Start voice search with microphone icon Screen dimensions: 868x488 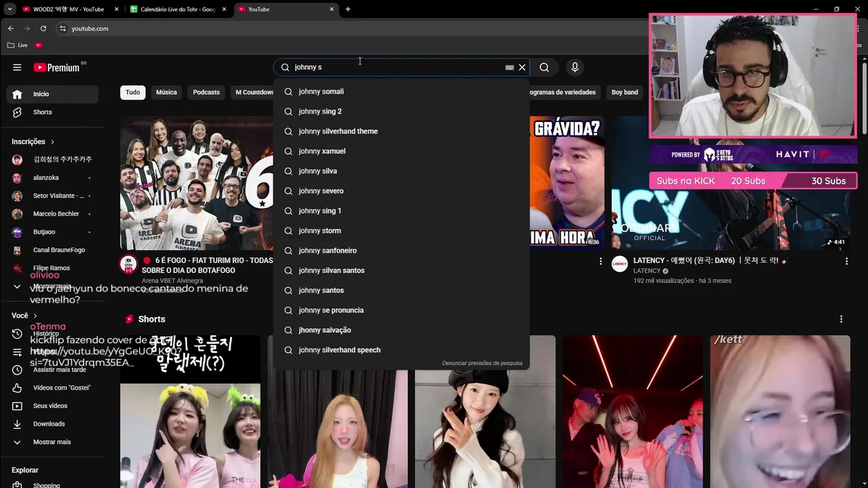(x=574, y=67)
